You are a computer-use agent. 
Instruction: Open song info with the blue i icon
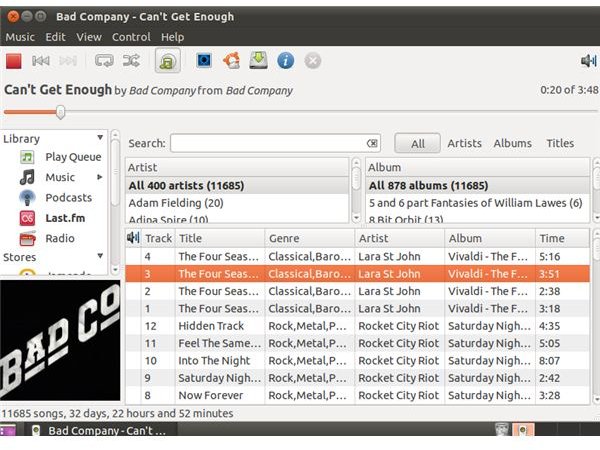click(x=285, y=61)
